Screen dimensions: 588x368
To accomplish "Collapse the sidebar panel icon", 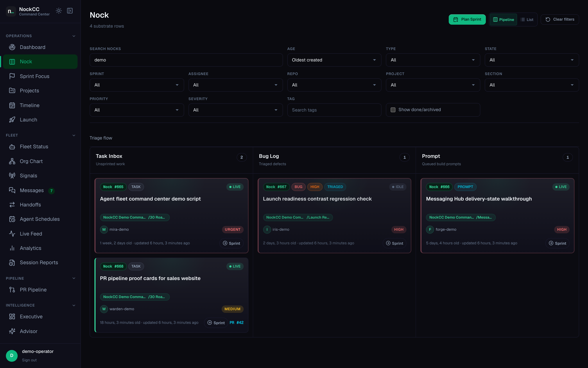I will (x=70, y=11).
